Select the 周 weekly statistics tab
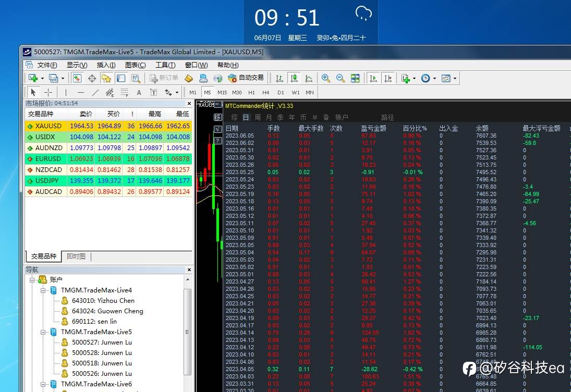The width and height of the screenshot is (571, 392). 258,117
